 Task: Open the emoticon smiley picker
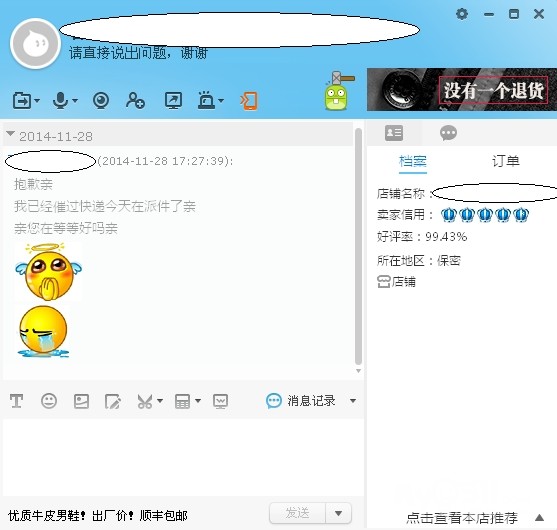point(49,401)
